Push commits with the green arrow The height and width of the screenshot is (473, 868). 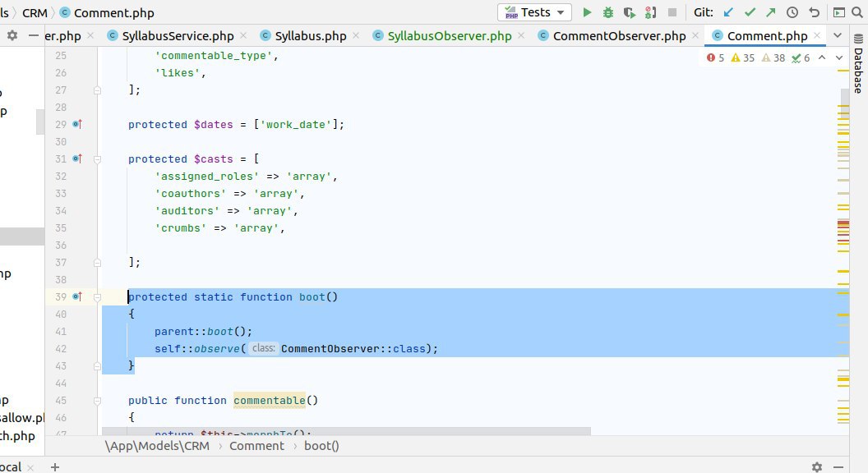pyautogui.click(x=770, y=12)
